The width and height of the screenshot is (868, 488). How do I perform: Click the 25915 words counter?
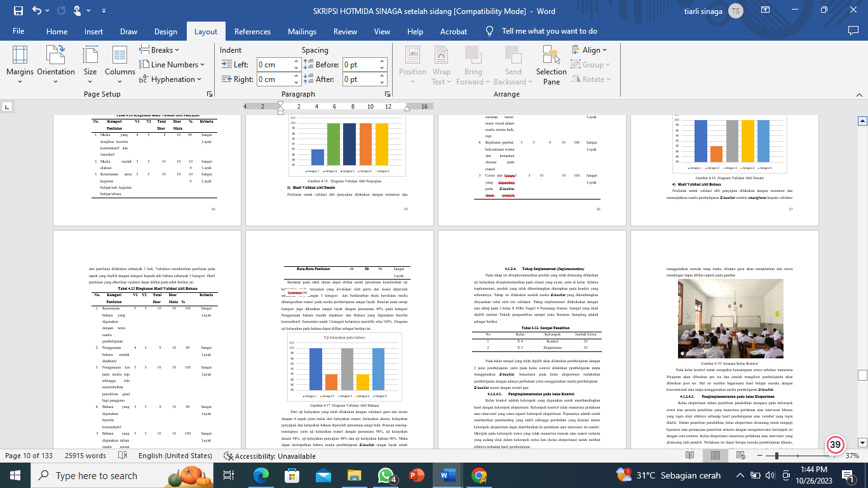click(85, 456)
